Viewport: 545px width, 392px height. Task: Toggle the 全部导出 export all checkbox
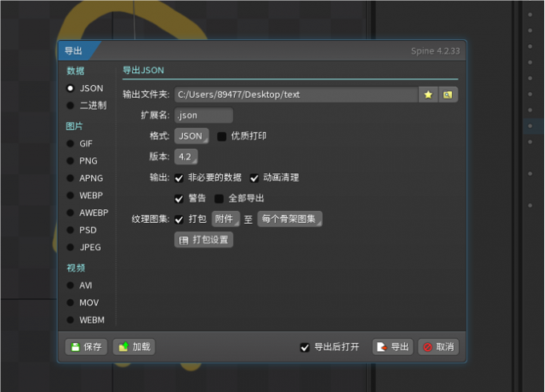coord(219,199)
